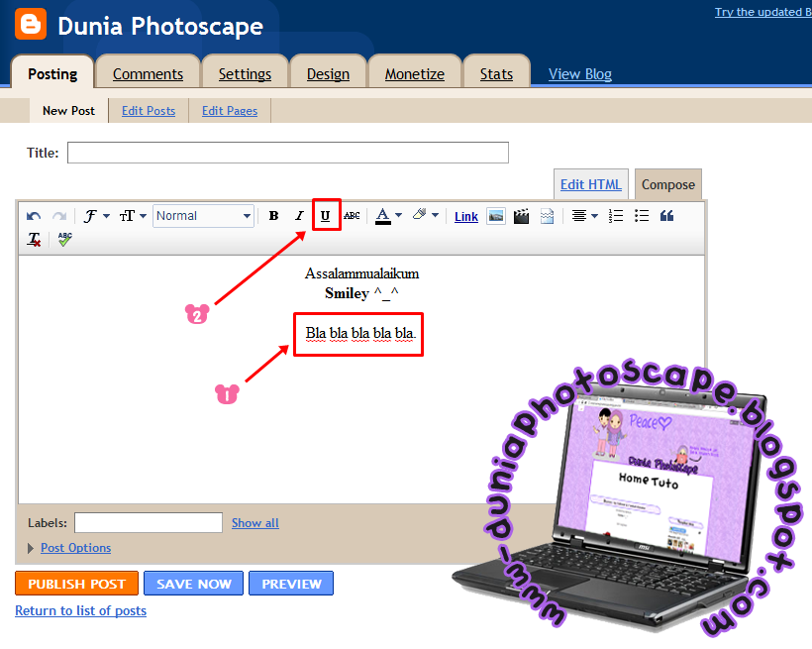Click the Preview button

click(x=291, y=584)
